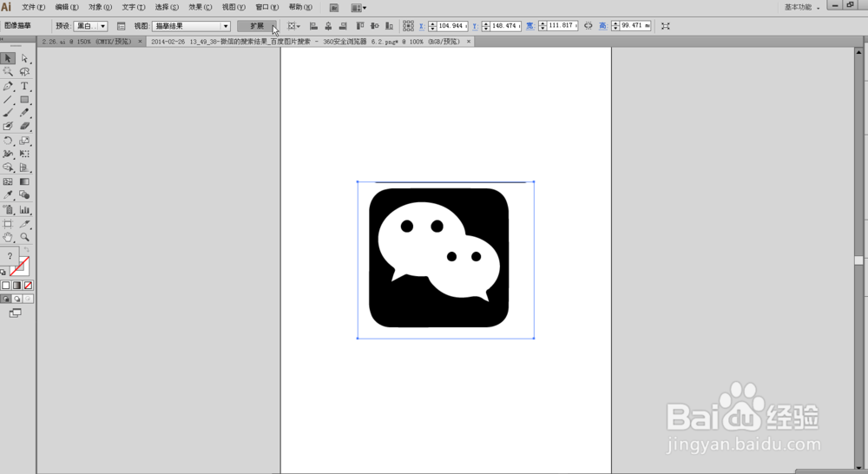Select the Shape Builder tool

(x=8, y=168)
